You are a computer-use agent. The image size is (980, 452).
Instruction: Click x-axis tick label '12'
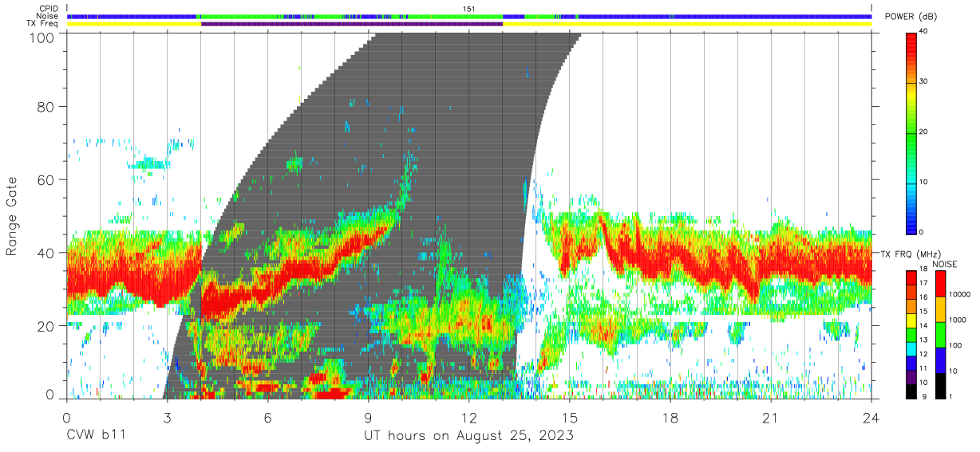tap(469, 418)
